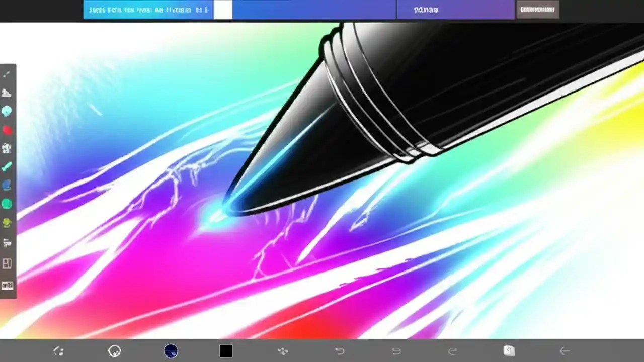Open the text tool at sidebar bottom
644x362 pixels.
point(7,285)
